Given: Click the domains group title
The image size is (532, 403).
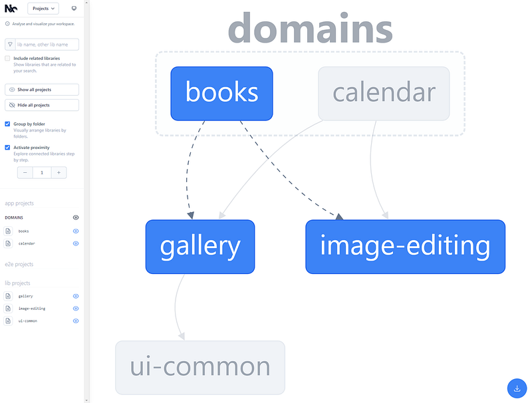Looking at the screenshot, I should click(310, 29).
